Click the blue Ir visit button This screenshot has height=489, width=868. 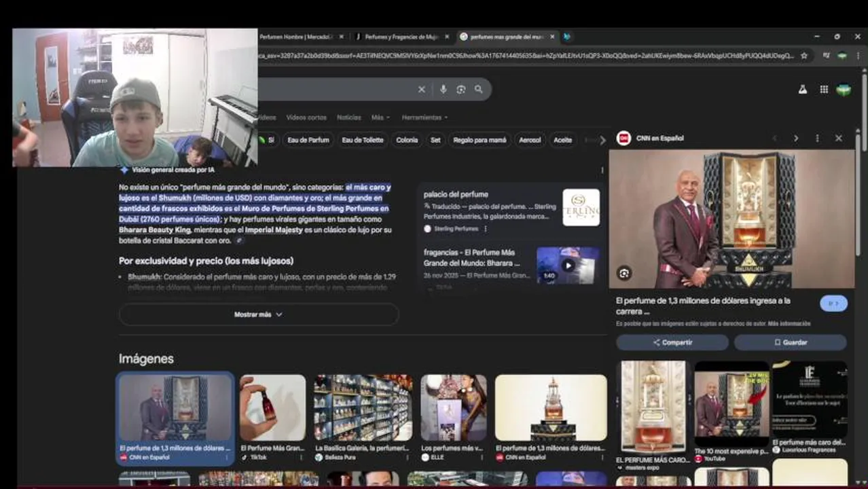[x=833, y=304]
